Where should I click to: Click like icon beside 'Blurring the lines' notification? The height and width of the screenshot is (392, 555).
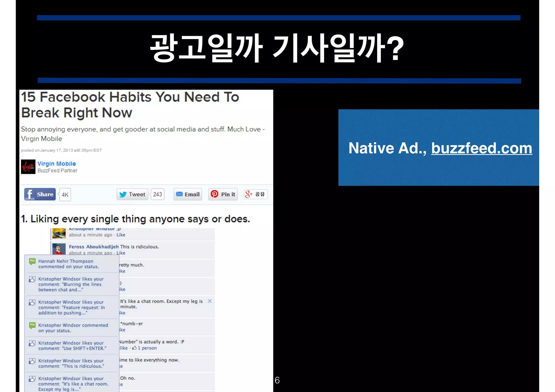click(x=32, y=279)
